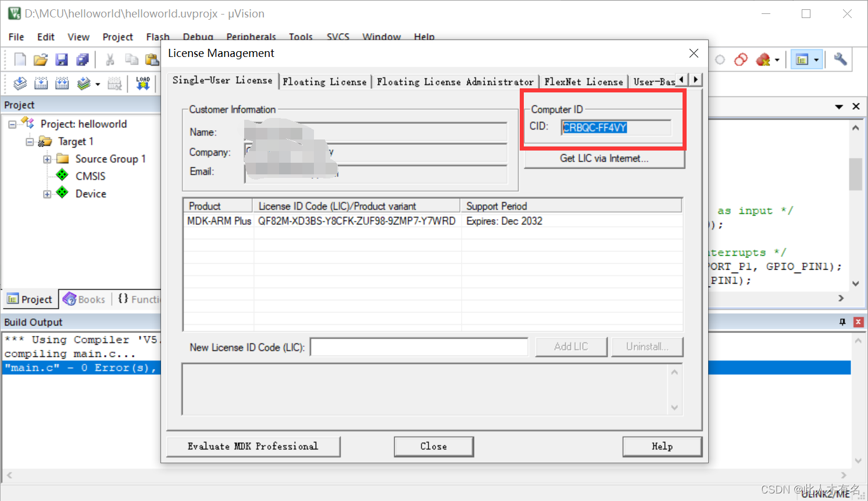Rebuild all target files
This screenshot has width=868, height=501.
pyautogui.click(x=62, y=83)
